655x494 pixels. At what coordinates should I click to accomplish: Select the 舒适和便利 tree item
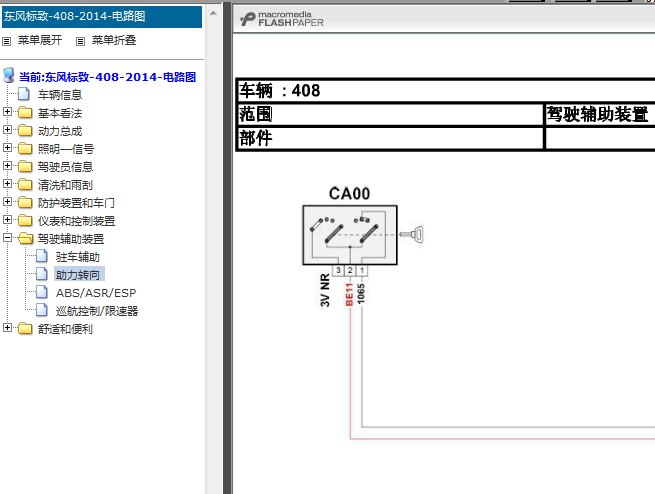(x=65, y=329)
